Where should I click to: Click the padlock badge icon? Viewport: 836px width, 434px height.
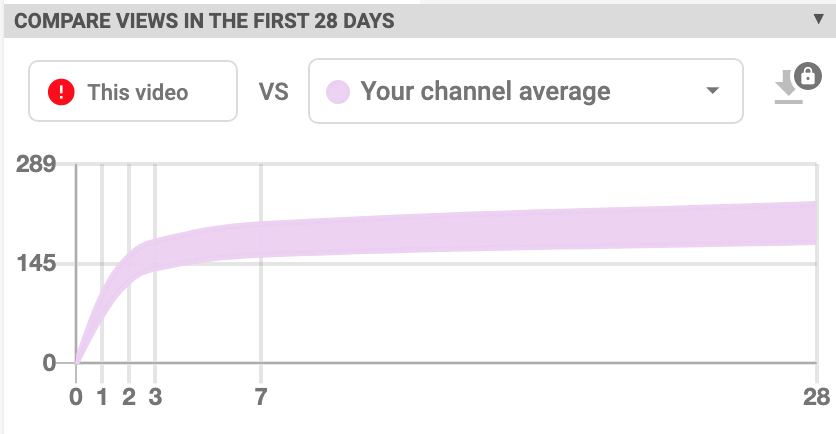click(x=808, y=76)
